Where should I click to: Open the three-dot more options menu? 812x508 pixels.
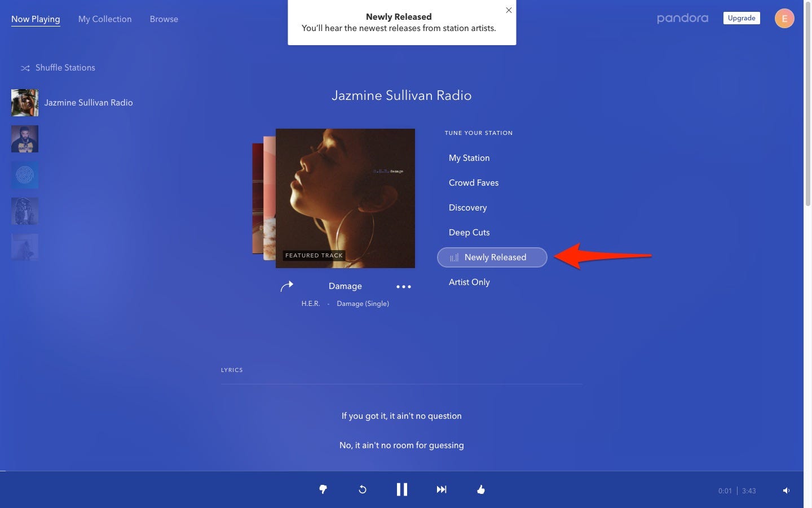404,287
